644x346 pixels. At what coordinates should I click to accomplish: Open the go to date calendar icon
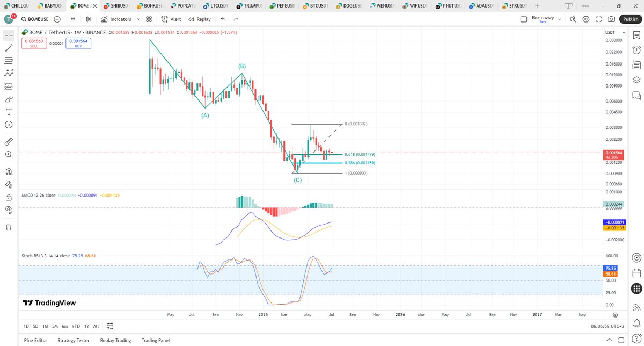tap(110, 326)
